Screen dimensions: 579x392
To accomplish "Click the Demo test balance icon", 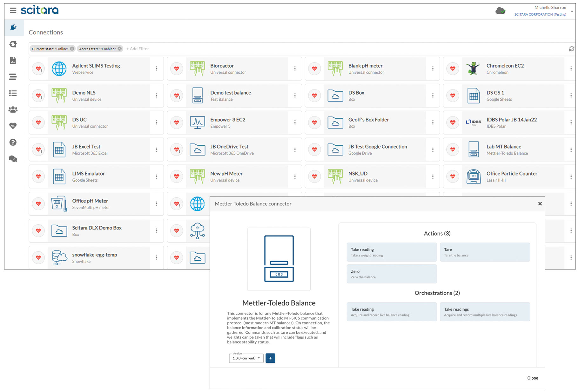I will coord(197,96).
